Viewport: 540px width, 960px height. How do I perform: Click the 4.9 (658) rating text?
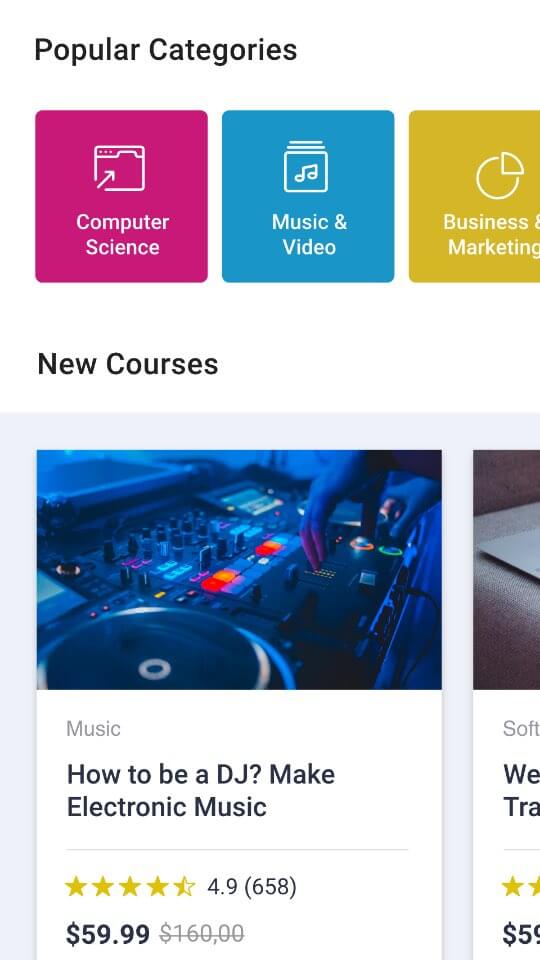252,886
